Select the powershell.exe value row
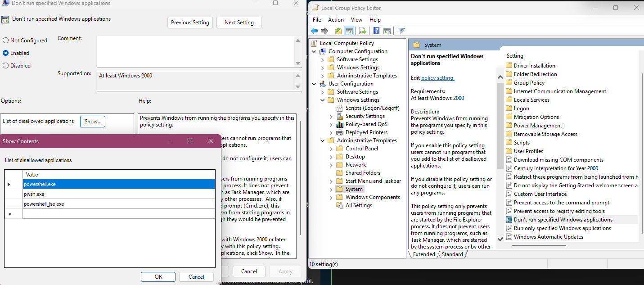This screenshot has height=285, width=644. 119,184
